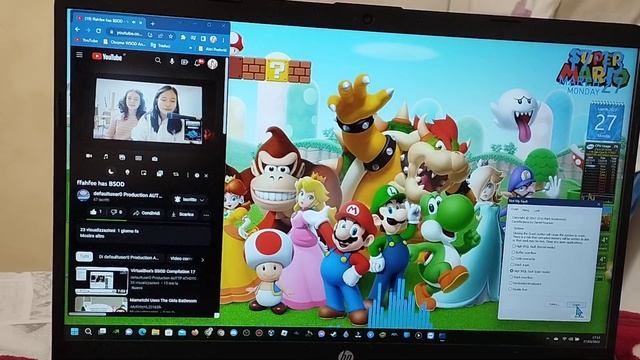Select Hardcoded breakpoint option

click(x=525, y=283)
